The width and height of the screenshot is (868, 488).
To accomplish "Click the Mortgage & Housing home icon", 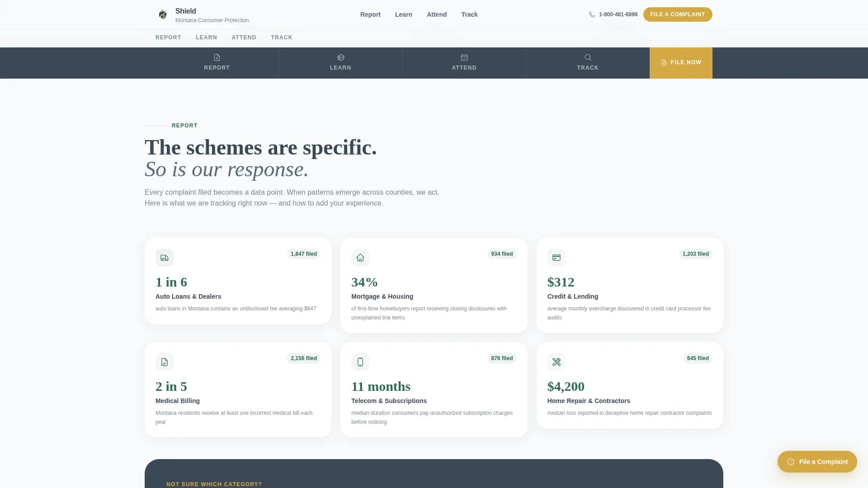I will (360, 258).
